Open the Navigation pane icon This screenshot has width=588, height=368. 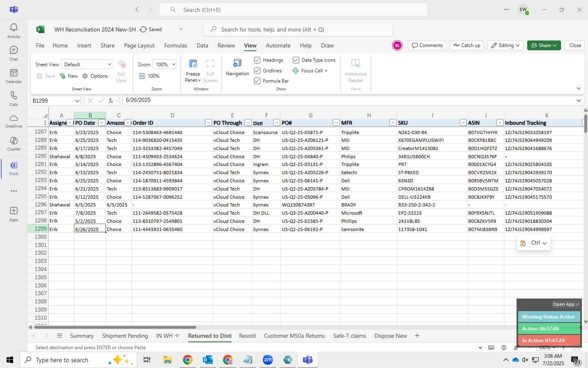pos(237,63)
